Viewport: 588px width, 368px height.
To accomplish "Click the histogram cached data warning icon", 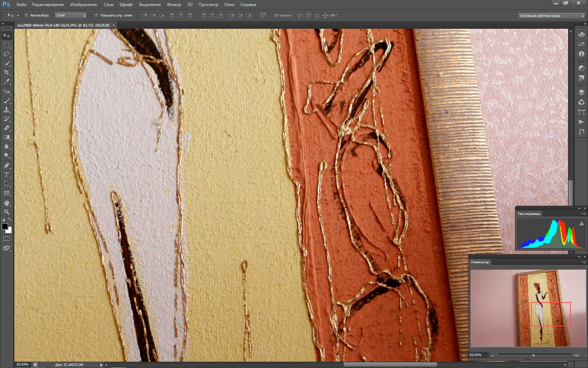I will [581, 224].
